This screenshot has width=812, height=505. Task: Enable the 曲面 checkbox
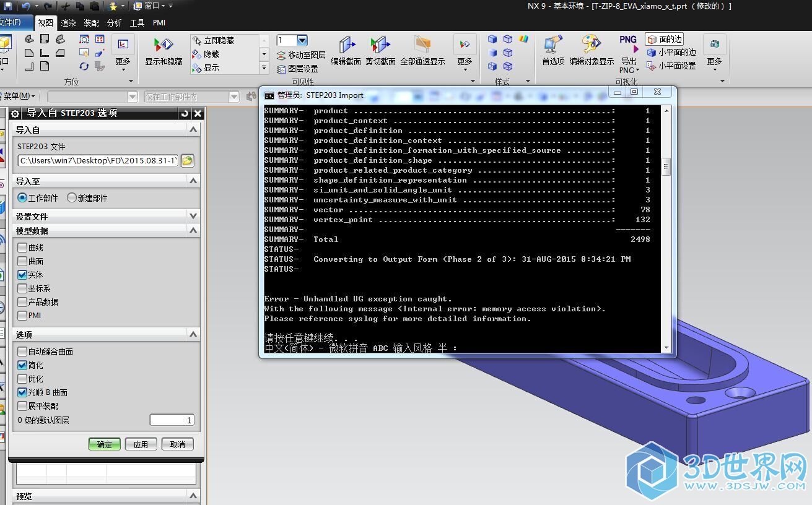22,261
